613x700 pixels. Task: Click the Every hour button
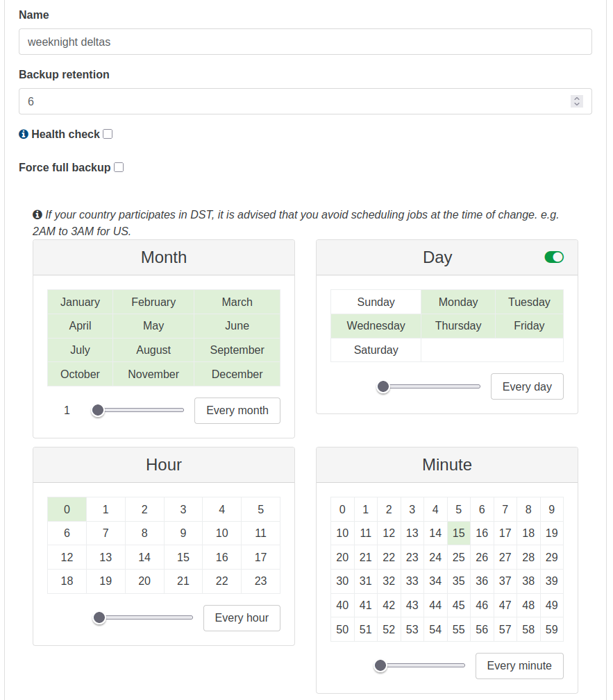pyautogui.click(x=242, y=618)
